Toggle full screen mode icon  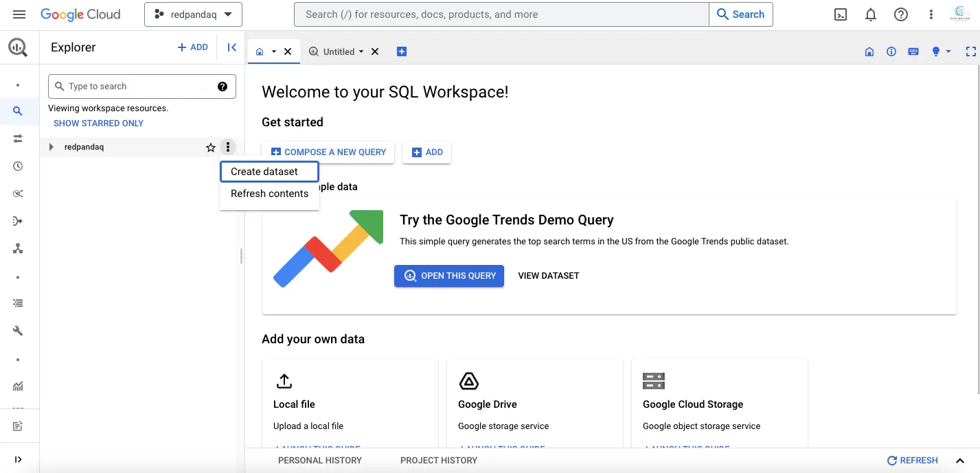(x=971, y=51)
